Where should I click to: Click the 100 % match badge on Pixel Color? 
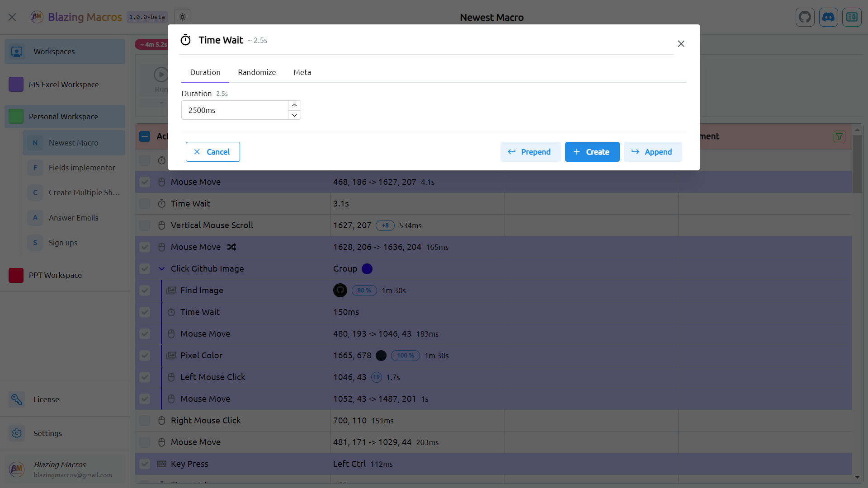click(405, 356)
